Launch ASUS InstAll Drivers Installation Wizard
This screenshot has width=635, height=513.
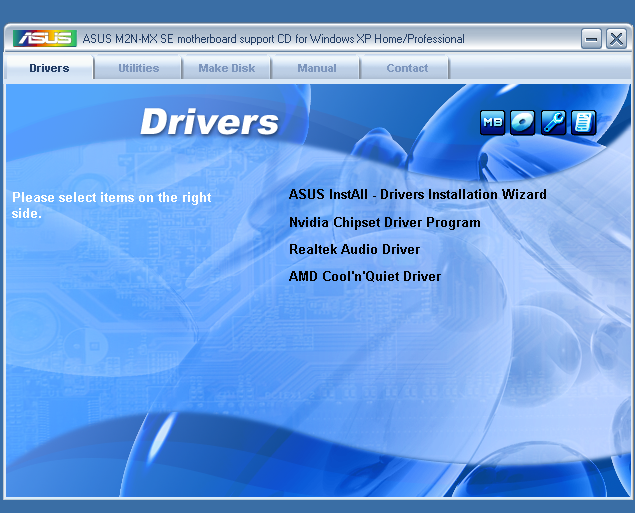pyautogui.click(x=418, y=195)
